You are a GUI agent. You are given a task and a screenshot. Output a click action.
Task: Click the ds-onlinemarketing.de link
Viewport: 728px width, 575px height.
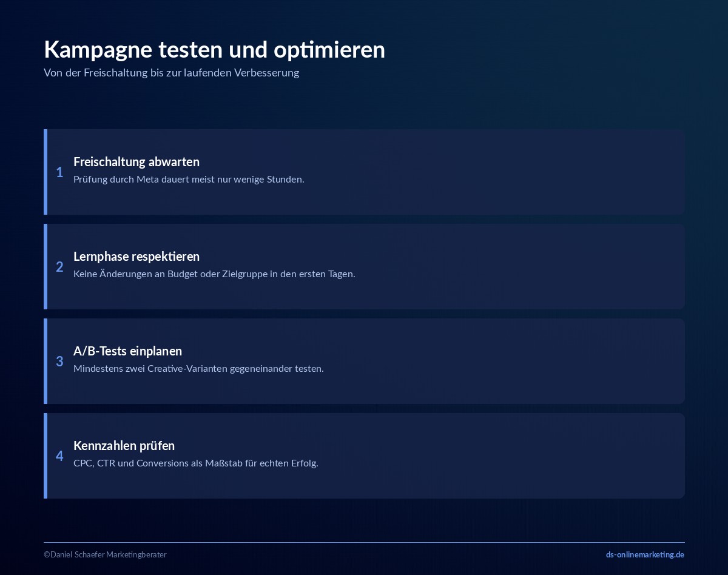point(645,554)
